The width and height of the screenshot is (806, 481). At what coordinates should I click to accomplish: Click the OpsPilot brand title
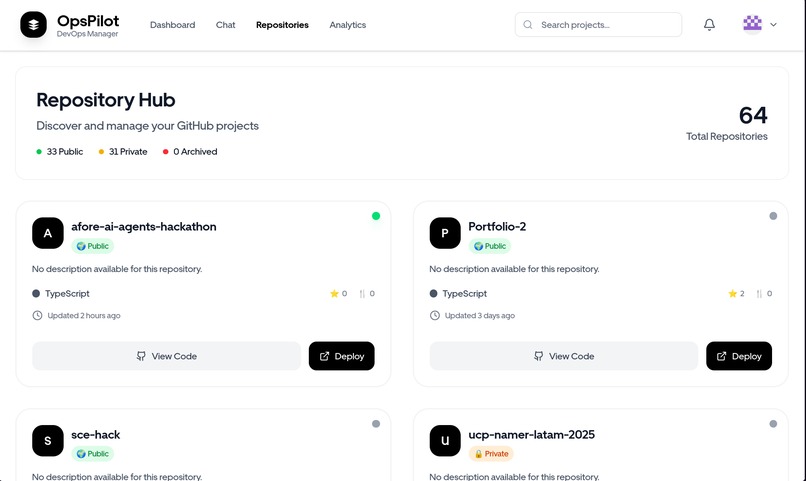point(88,21)
